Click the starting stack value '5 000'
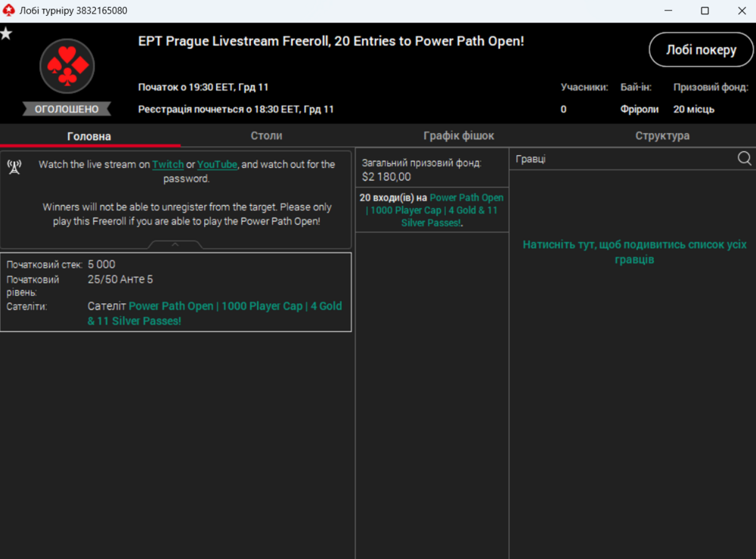 [101, 264]
